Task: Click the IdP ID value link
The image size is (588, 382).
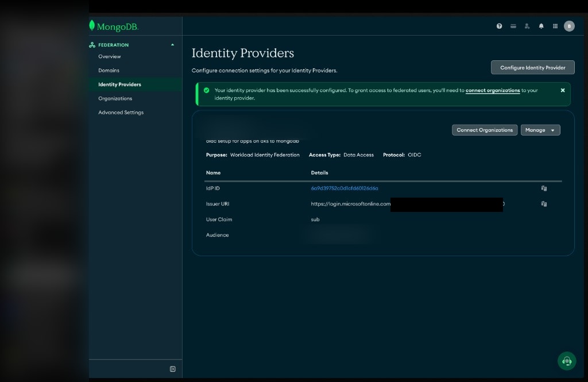Action: (345, 188)
